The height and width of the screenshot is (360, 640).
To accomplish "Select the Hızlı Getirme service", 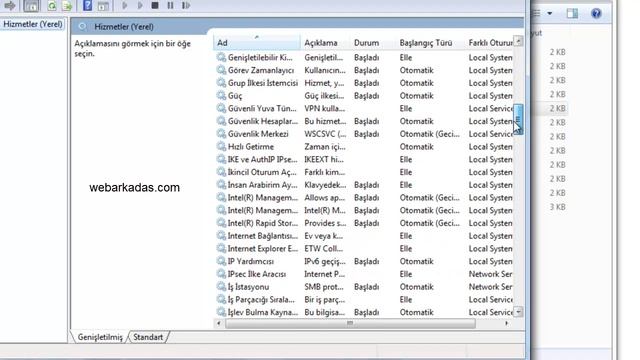I will (363, 147).
